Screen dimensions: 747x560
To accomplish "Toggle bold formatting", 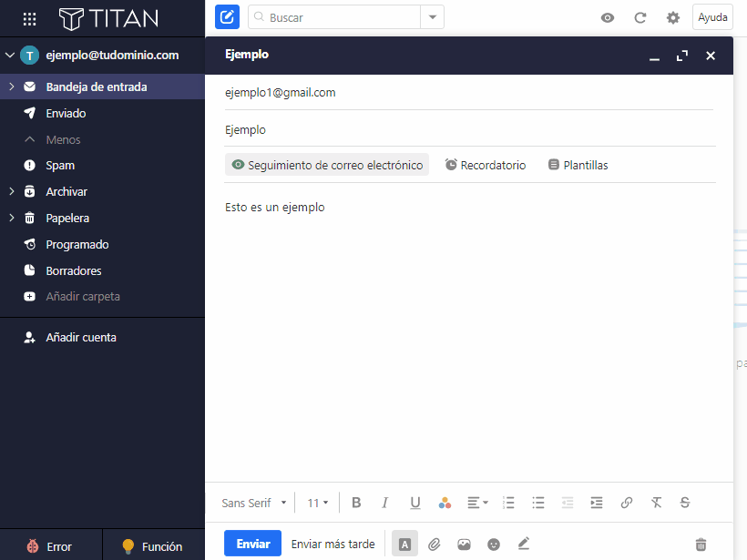I will [x=356, y=503].
